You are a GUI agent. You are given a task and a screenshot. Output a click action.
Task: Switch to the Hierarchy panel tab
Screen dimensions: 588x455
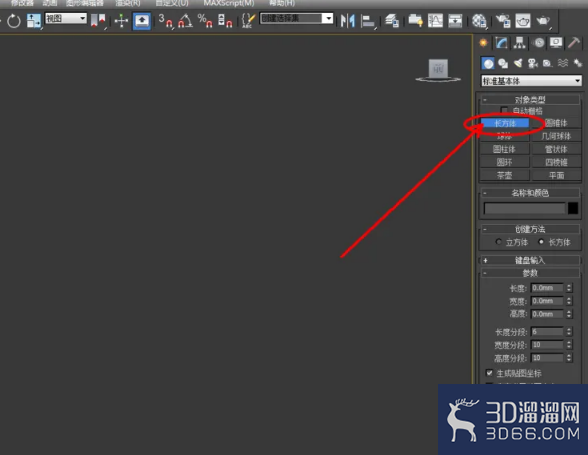coord(519,43)
